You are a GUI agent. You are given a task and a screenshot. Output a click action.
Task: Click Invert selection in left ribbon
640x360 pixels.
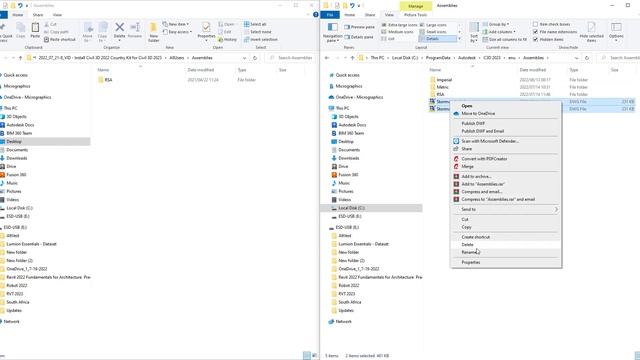pos(261,40)
